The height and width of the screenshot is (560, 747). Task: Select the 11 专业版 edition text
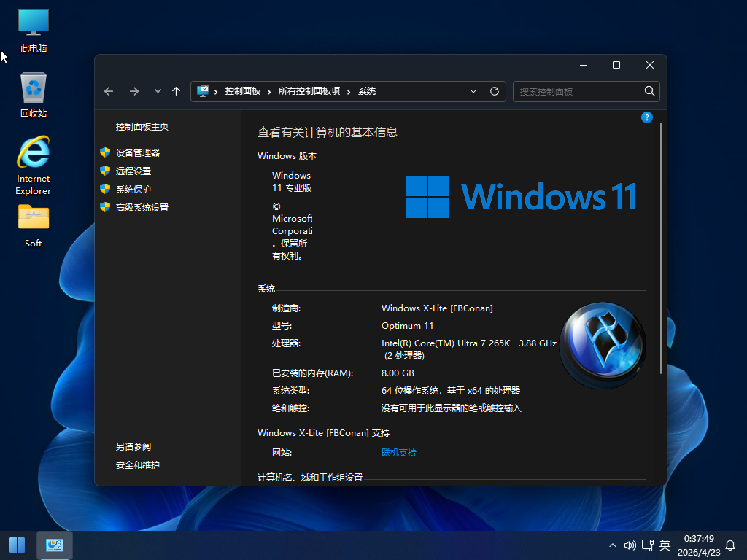click(292, 188)
